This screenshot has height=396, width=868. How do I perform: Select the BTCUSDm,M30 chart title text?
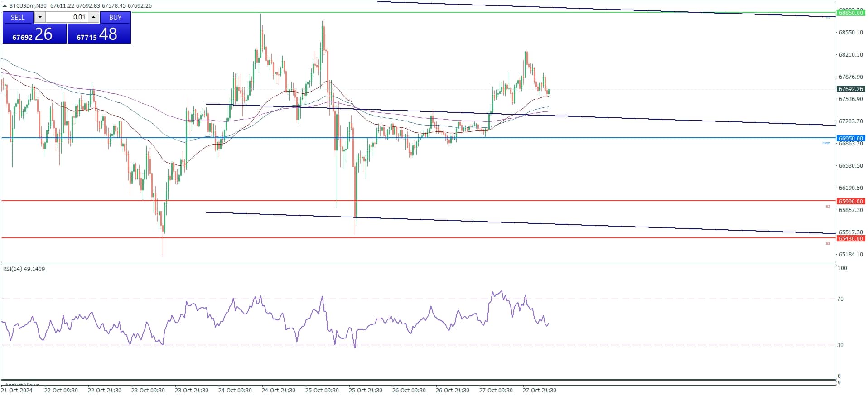pyautogui.click(x=28, y=6)
